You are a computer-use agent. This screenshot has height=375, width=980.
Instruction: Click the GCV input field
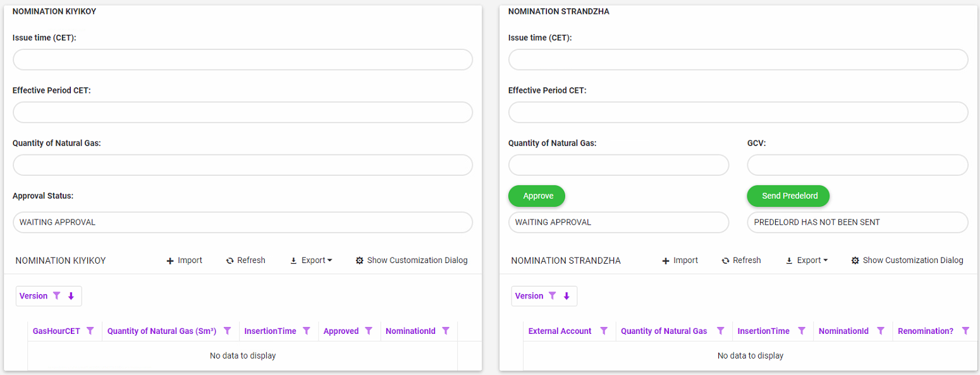pos(857,165)
